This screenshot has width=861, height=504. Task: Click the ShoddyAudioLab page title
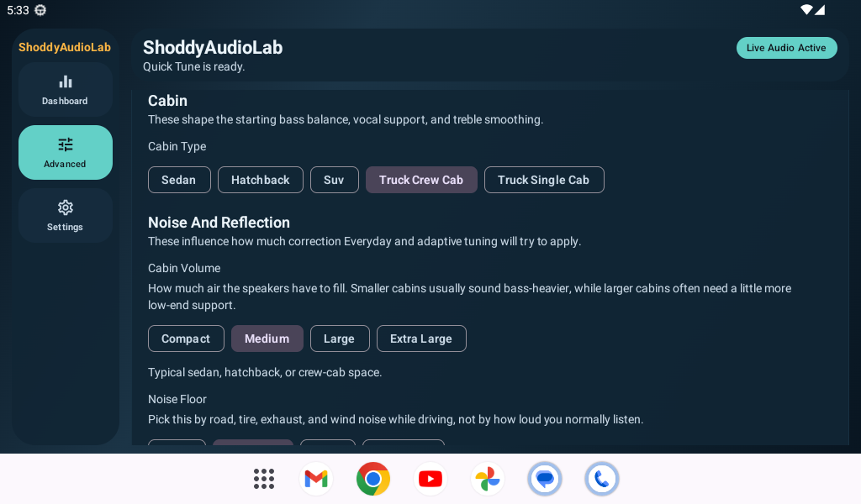click(x=213, y=48)
